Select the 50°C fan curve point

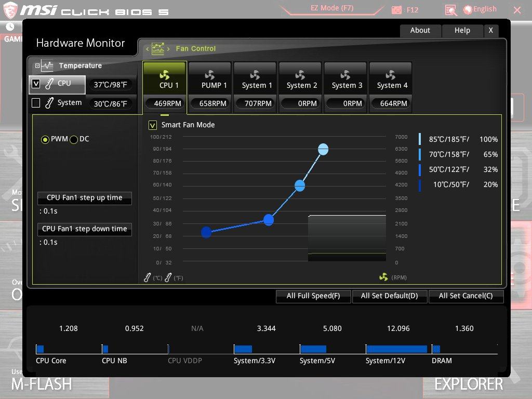click(x=269, y=220)
